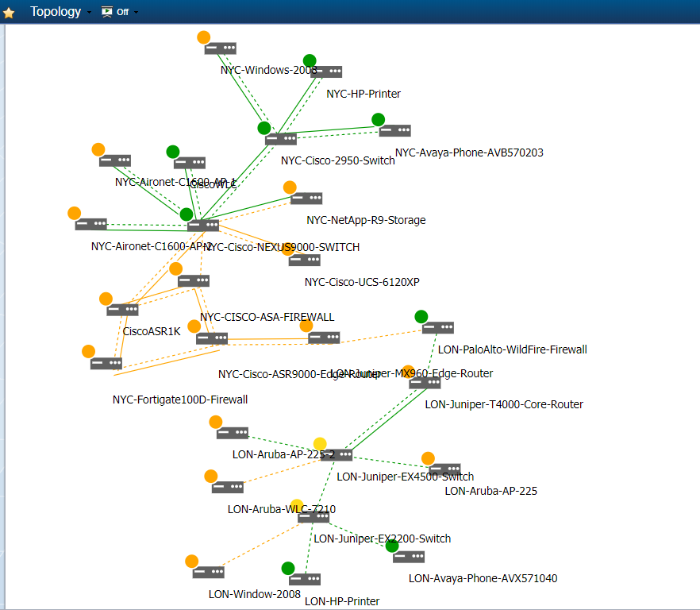700x610 pixels.
Task: Click the NYC-NetApp-R9-Storage device icon
Action: 306,198
